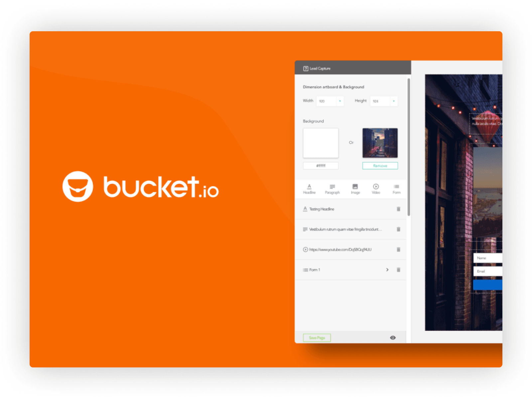Click the play icon beside YouTube URL
Viewport: 532px width, 399px height.
pos(305,250)
